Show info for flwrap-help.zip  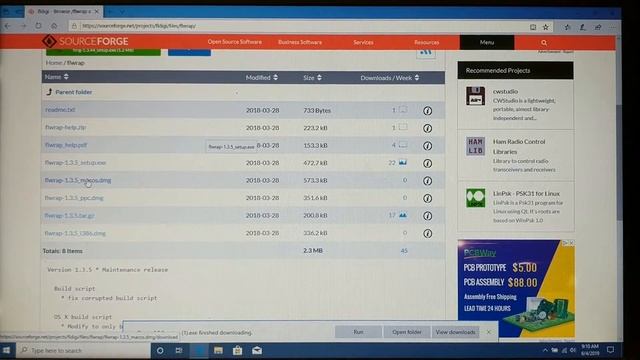[427, 128]
